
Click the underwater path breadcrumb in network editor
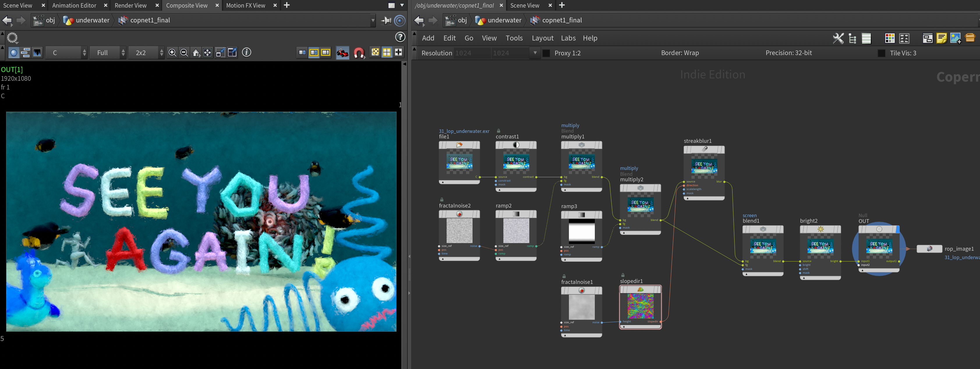[x=504, y=20]
